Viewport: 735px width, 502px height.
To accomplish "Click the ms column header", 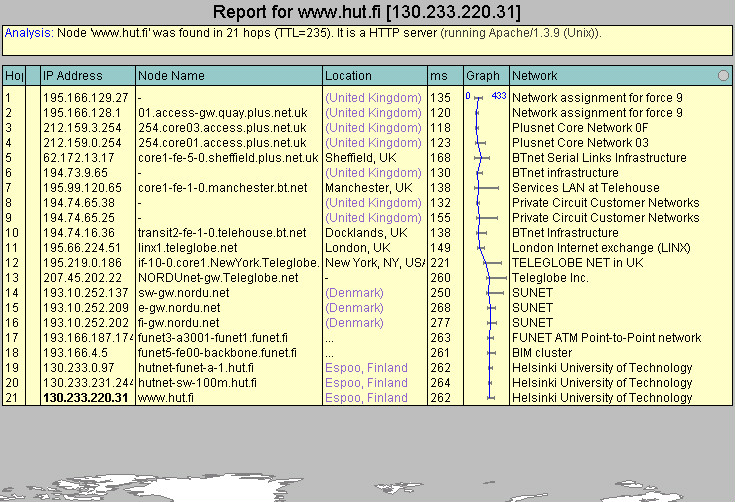I will click(445, 75).
